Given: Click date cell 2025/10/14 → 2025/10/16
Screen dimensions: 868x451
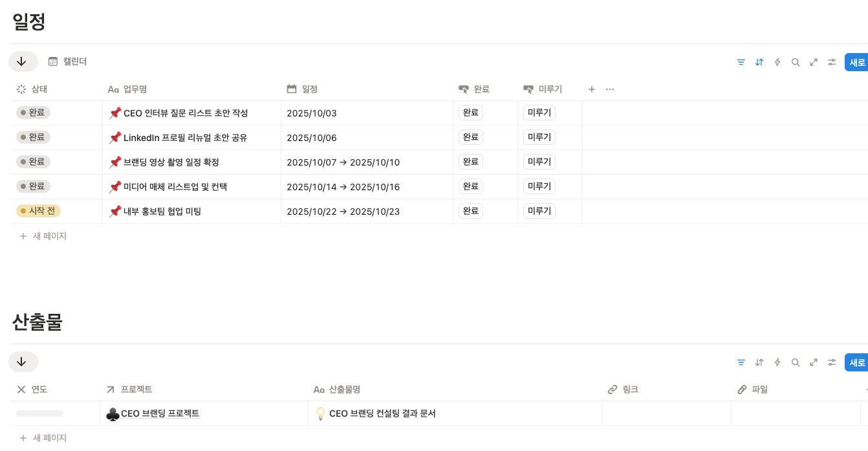Looking at the screenshot, I should 343,187.
